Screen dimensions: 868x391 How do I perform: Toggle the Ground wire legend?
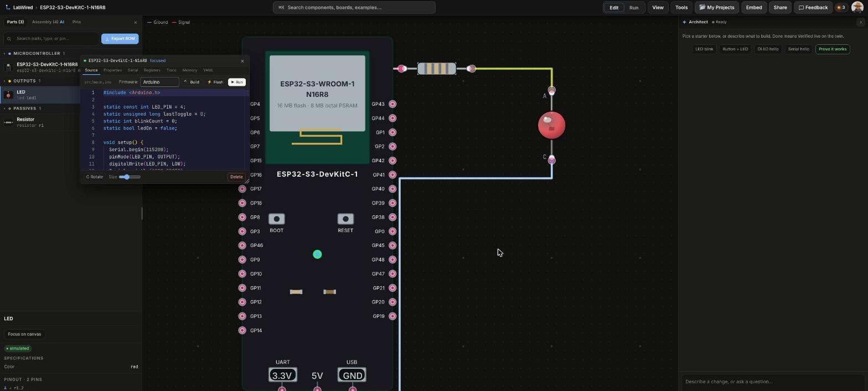158,22
